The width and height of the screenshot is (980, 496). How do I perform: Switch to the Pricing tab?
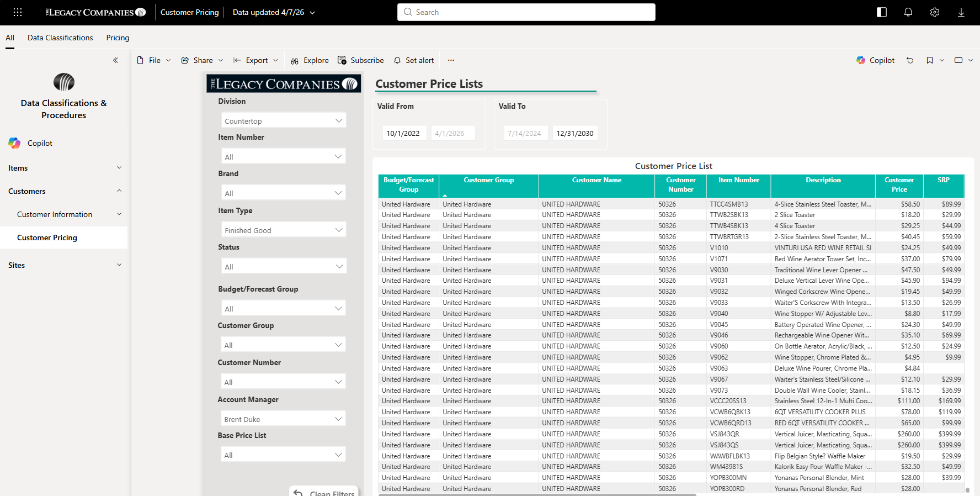pos(118,38)
